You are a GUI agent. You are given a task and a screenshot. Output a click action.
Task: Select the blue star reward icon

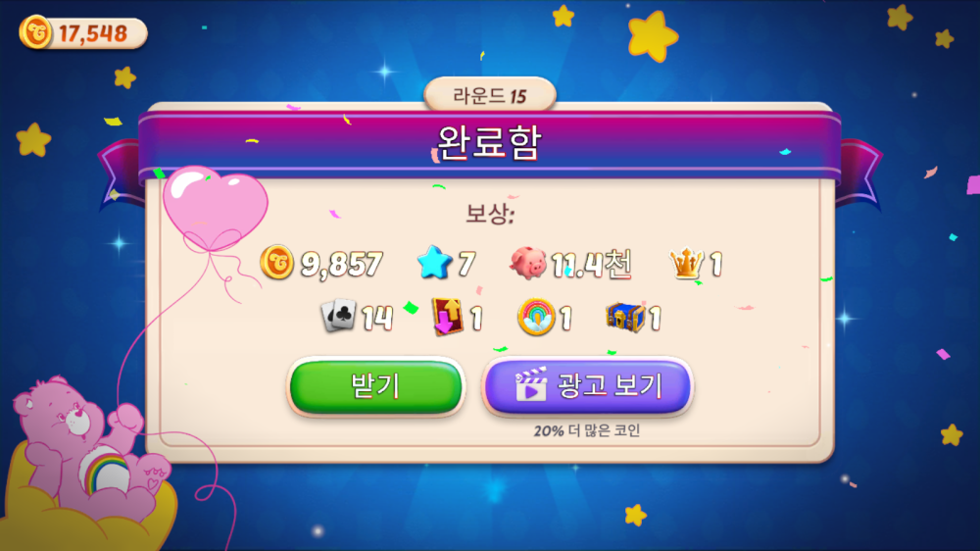pyautogui.click(x=434, y=262)
